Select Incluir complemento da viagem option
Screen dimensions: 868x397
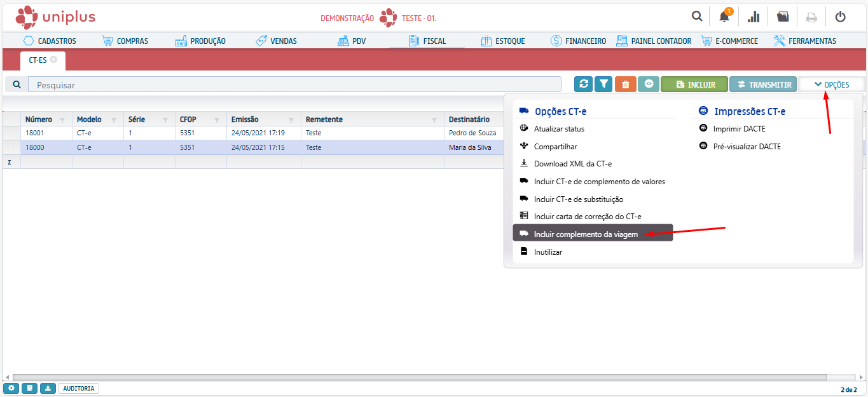tap(585, 234)
